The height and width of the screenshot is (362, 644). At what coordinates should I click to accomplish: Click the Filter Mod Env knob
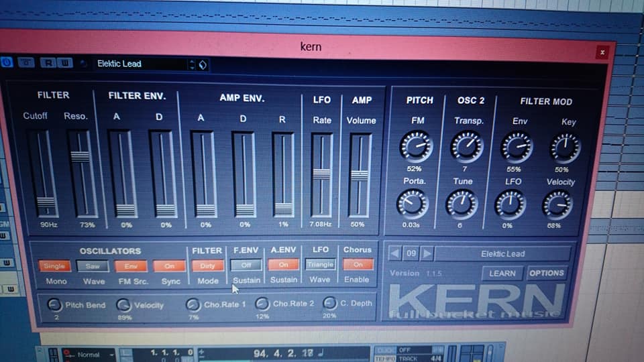pyautogui.click(x=517, y=147)
